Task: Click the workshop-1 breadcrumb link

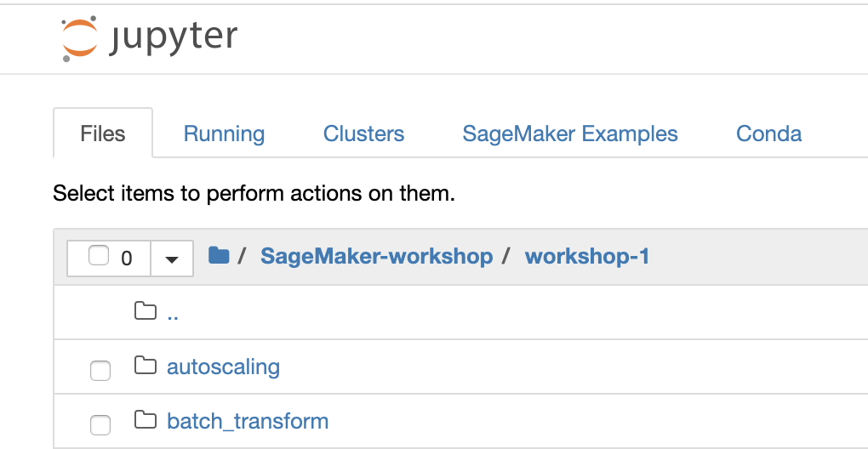Action: [x=587, y=256]
